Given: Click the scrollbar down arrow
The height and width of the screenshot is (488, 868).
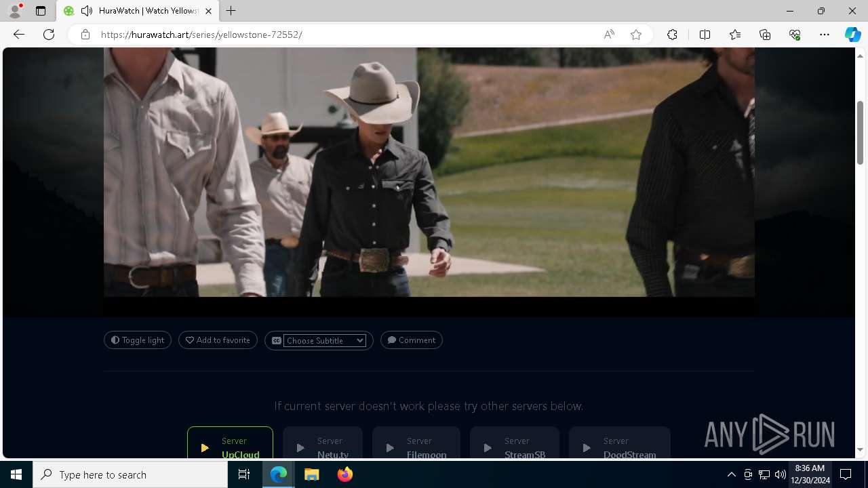Looking at the screenshot, I should [x=861, y=450].
